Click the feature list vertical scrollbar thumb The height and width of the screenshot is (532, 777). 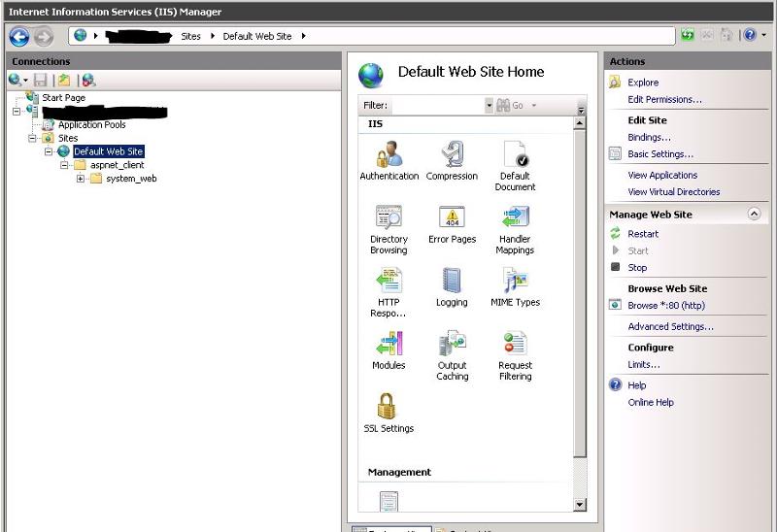[x=579, y=293]
